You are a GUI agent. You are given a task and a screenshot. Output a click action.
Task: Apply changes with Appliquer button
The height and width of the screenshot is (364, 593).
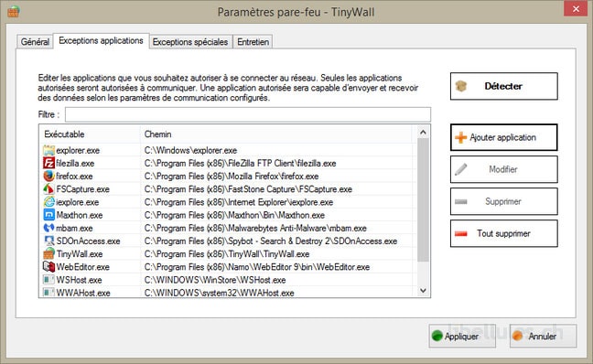coord(462,336)
